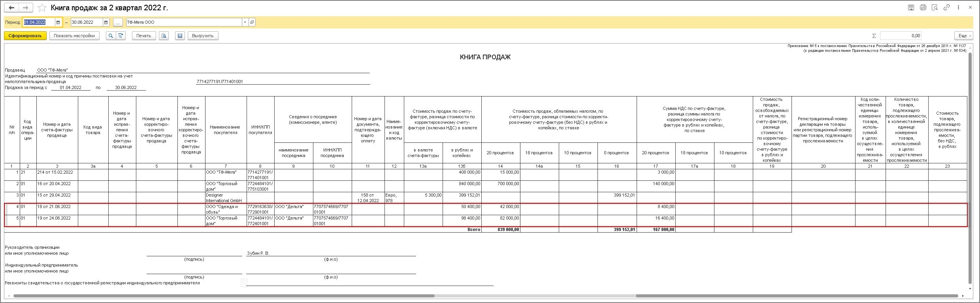This screenshot has width=980, height=303.
Task: Click the find-next icon beside the magnifier
Action: 121,36
